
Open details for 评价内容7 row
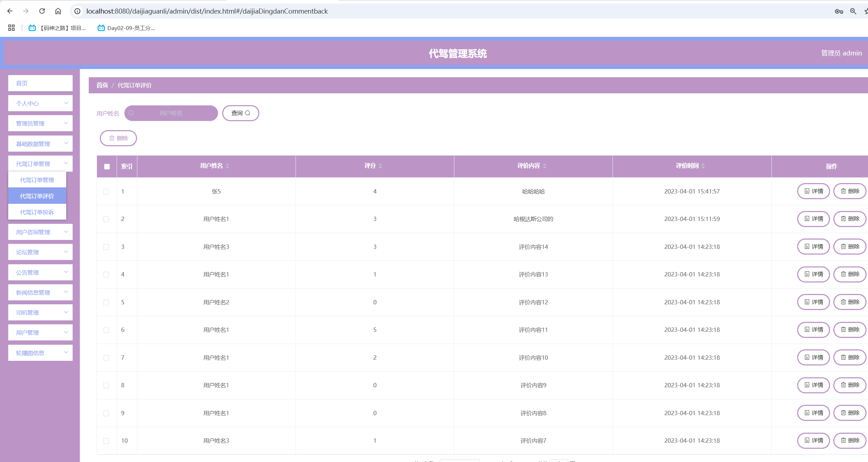coord(814,441)
